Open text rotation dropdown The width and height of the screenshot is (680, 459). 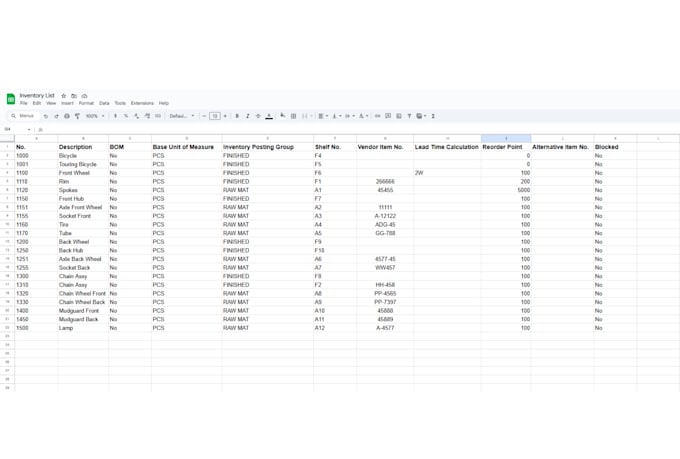363,116
